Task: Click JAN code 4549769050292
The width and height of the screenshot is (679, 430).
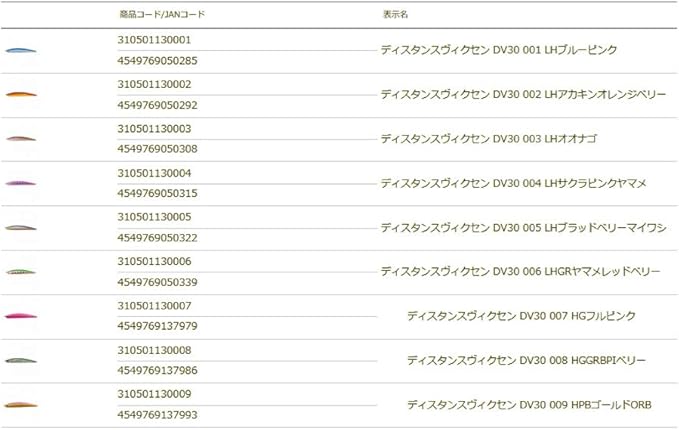Action: pyautogui.click(x=157, y=104)
